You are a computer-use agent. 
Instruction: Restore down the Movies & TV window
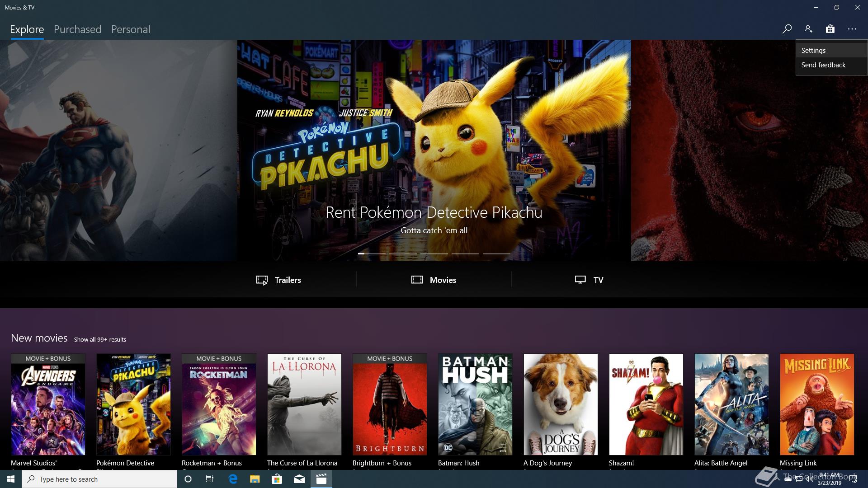[837, 7]
